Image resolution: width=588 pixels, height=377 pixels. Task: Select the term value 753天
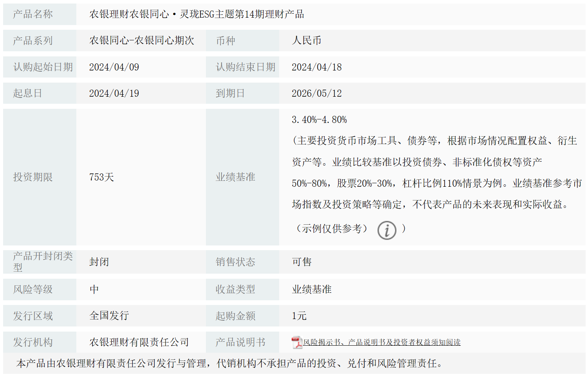[x=101, y=177]
